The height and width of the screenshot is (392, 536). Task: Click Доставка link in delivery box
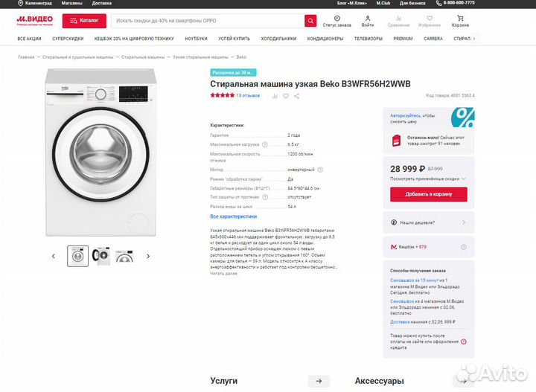[x=400, y=322]
